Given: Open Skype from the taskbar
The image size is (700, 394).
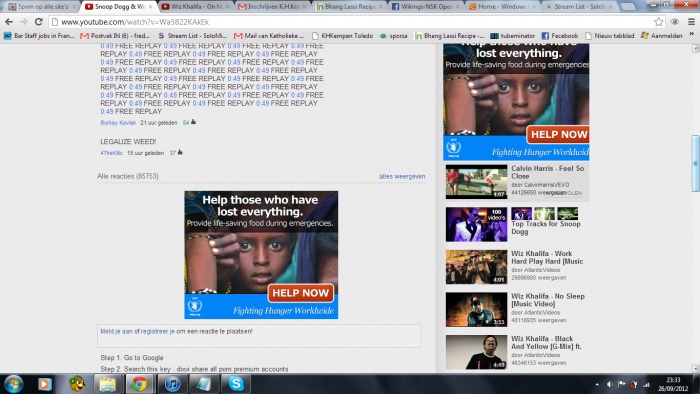Looking at the screenshot, I should click(236, 384).
